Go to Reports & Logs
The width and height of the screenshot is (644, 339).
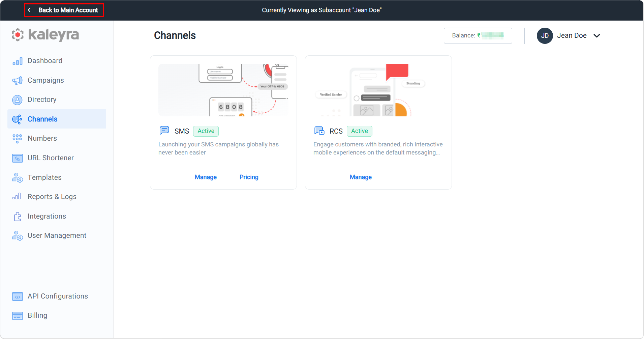coord(57,197)
